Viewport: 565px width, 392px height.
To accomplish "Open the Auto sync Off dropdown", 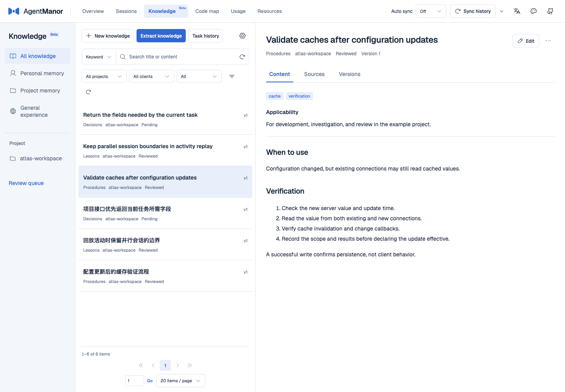I will pos(431,11).
